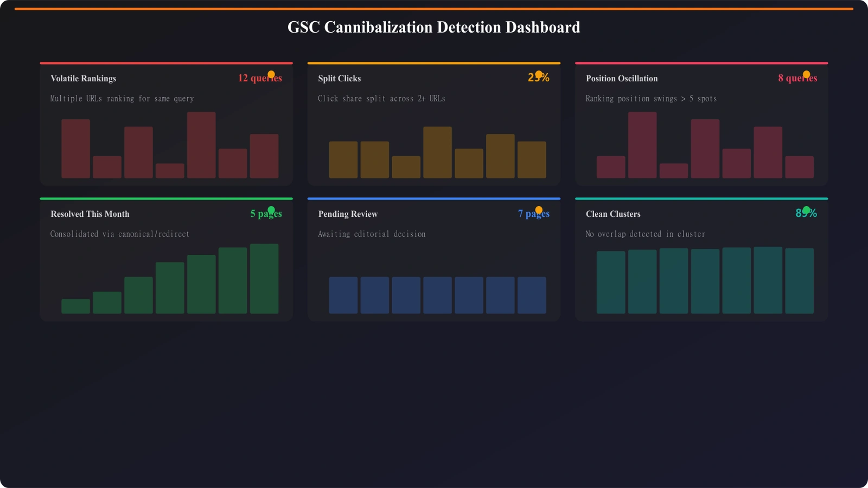The height and width of the screenshot is (488, 868).
Task: Select the 89% value on Clean Clusters card
Action: point(807,214)
